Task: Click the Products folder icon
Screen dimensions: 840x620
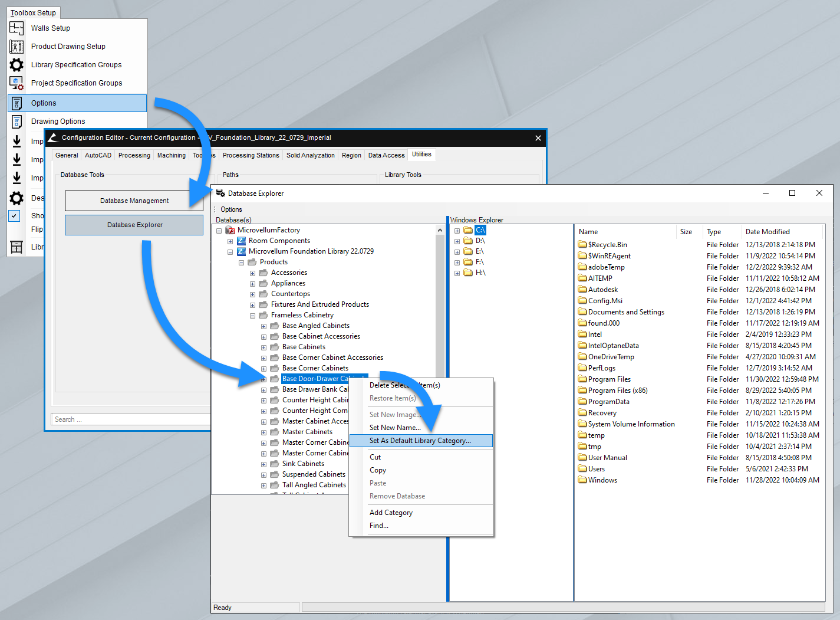Action: tap(252, 262)
